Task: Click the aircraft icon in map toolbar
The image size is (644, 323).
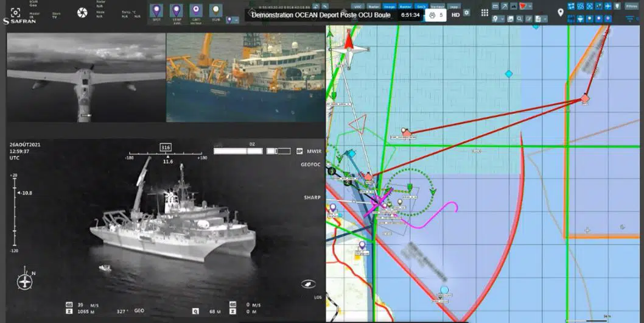Action: tap(609, 6)
